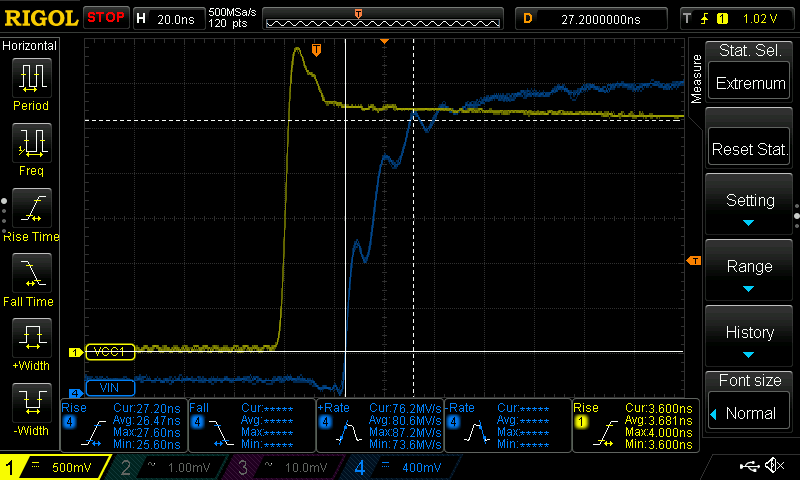
Task: Click the VIN channel label
Action: (x=110, y=388)
